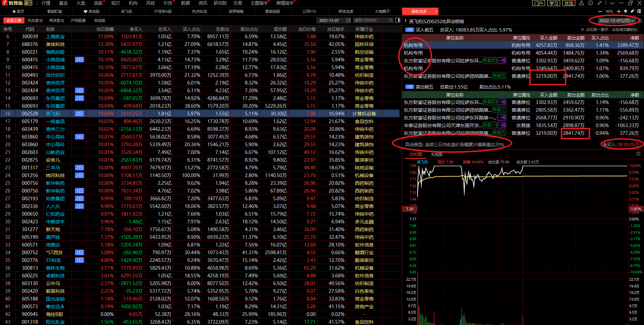Image resolution: width=644 pixels, height=325 pixels.
Task: Click the pencil edit icon
Action: pos(632,11)
